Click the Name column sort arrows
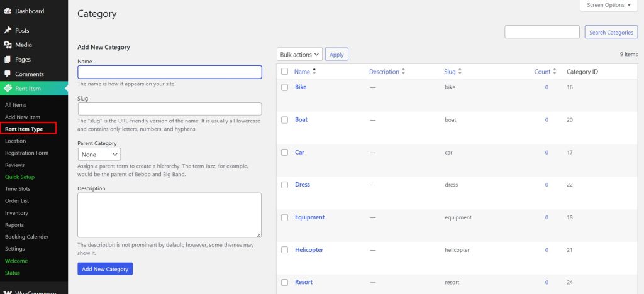 click(x=314, y=72)
